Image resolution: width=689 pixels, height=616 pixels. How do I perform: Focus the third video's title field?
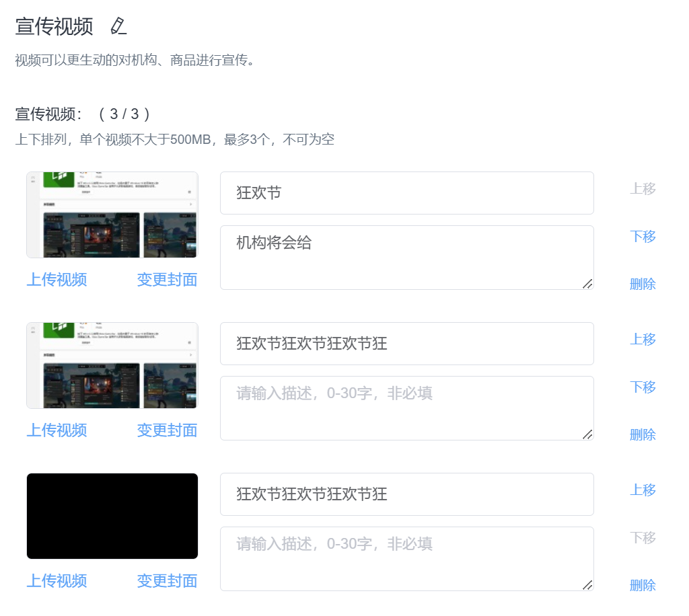(x=407, y=494)
